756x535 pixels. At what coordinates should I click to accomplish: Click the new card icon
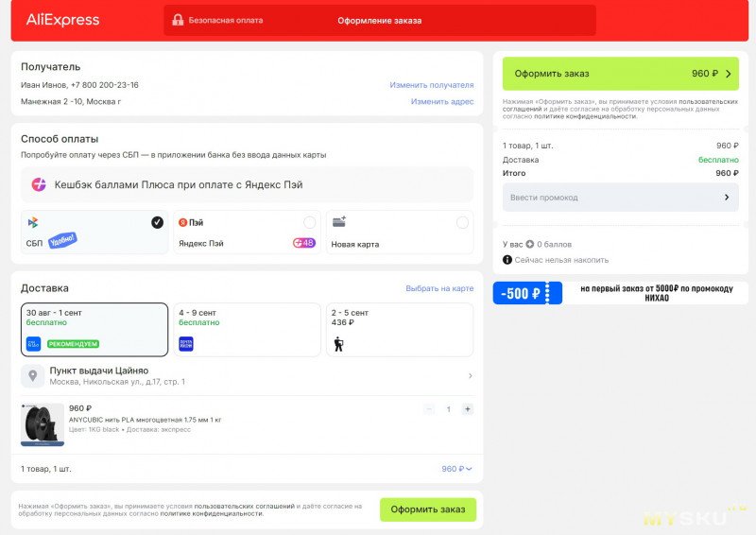[339, 221]
